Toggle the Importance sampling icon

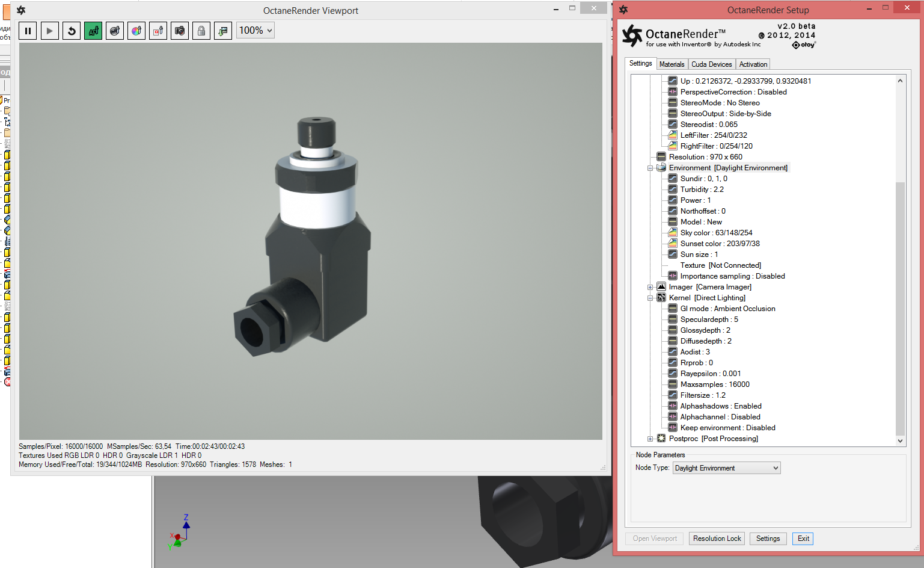coord(673,276)
